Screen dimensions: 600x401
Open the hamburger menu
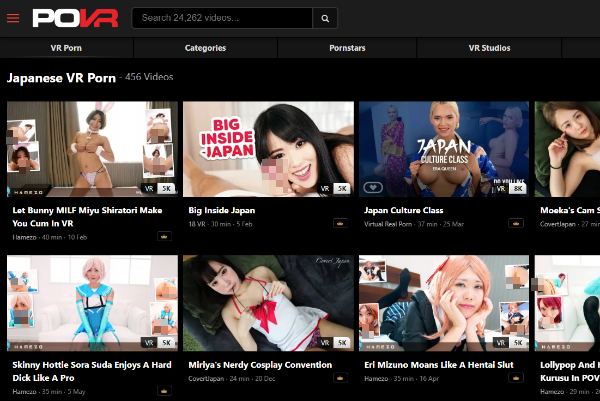click(x=13, y=18)
